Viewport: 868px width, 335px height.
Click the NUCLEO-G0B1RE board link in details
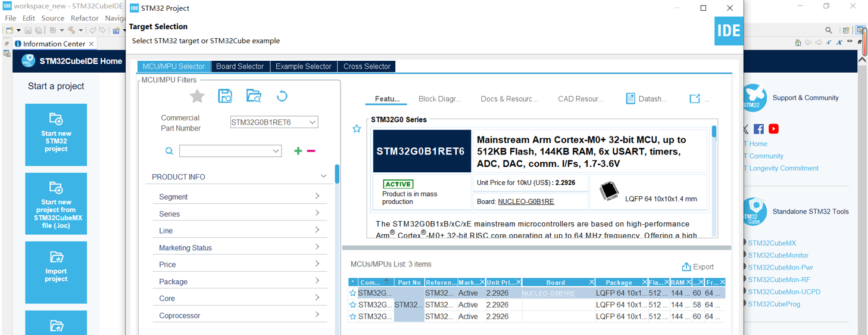pyautogui.click(x=526, y=201)
